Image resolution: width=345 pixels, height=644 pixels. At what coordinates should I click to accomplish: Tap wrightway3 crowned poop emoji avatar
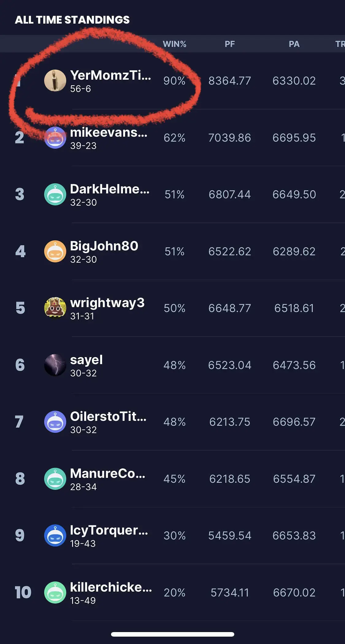pos(55,308)
